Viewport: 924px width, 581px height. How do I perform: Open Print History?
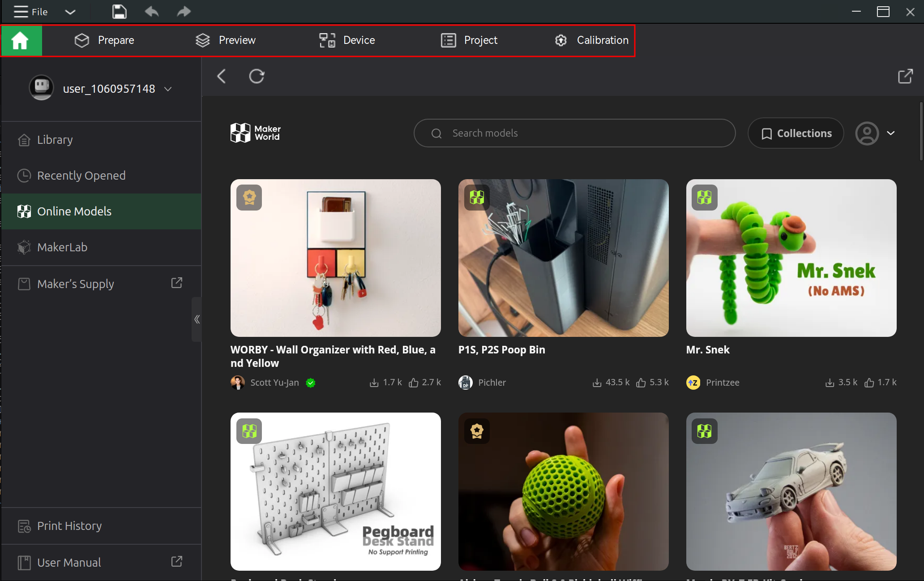101,526
